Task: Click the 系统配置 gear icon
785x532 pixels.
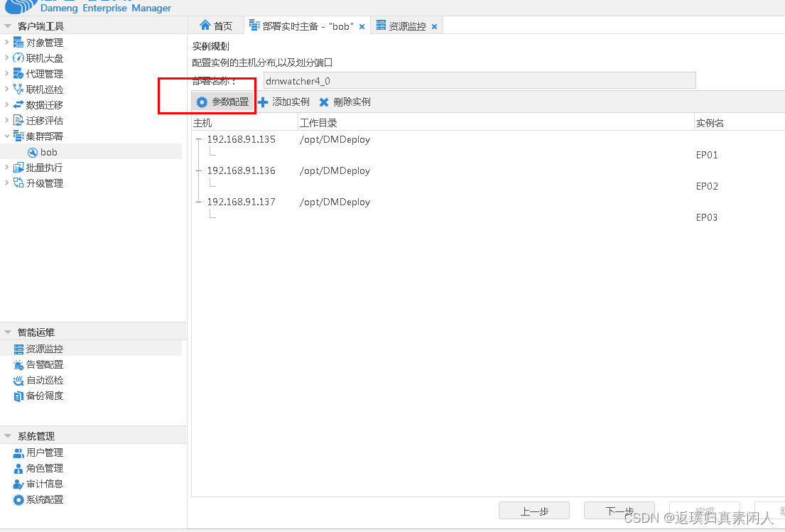Action: 18,499
